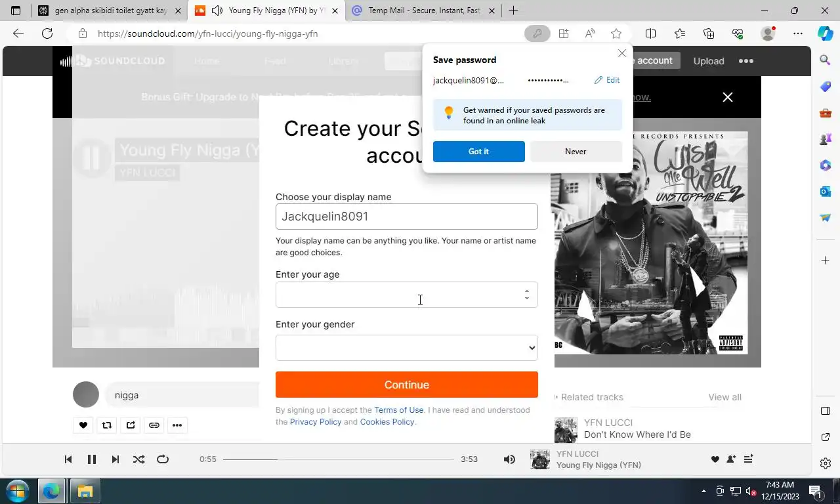
Task: Open the more options ellipsis under track
Action: tap(177, 425)
